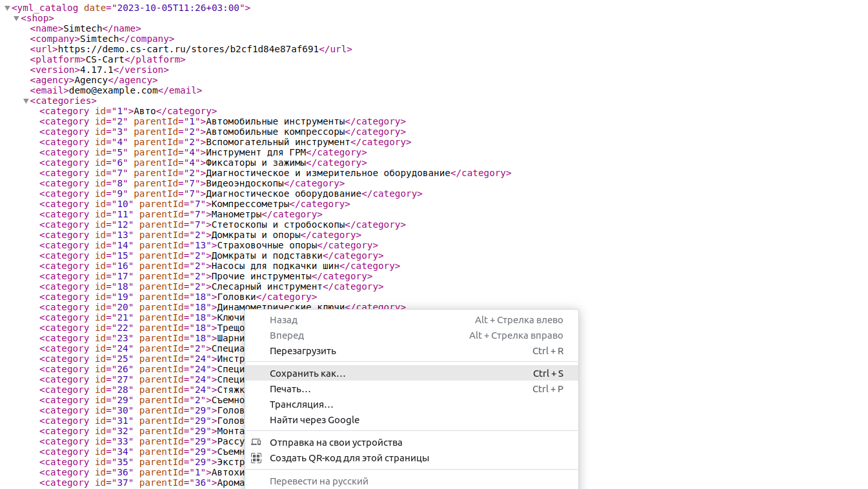
Task: Click the demo@example.com email text
Action: tap(114, 90)
